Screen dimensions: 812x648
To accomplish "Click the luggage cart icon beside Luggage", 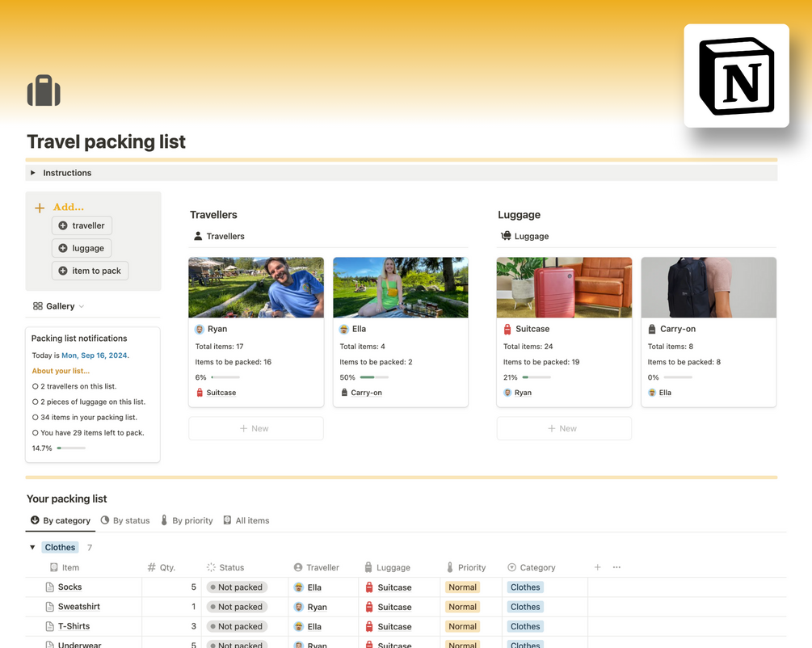I will coord(506,236).
